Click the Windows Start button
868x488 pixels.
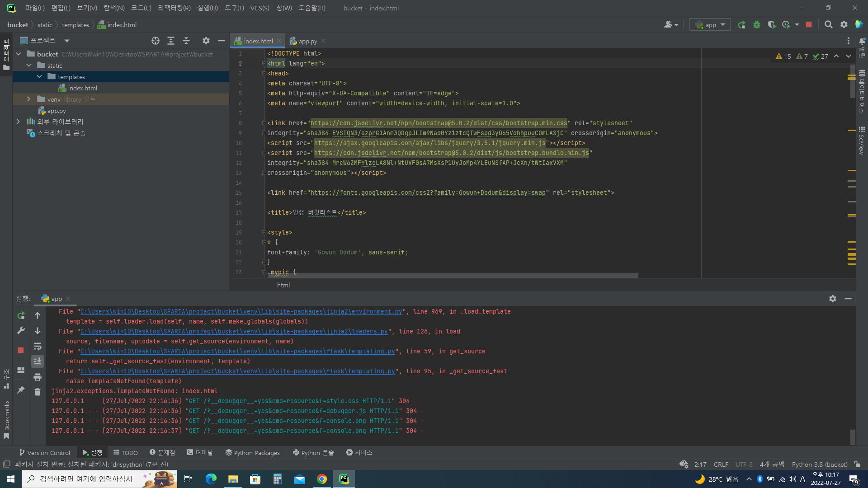tap(11, 479)
